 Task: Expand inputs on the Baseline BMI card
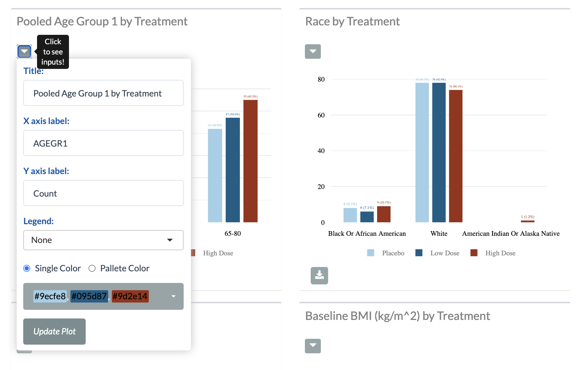point(313,346)
